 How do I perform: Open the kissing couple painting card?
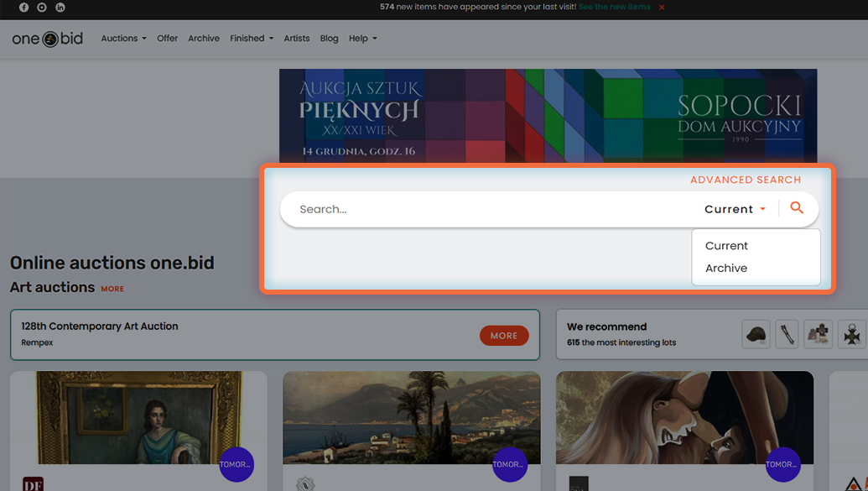(685, 417)
